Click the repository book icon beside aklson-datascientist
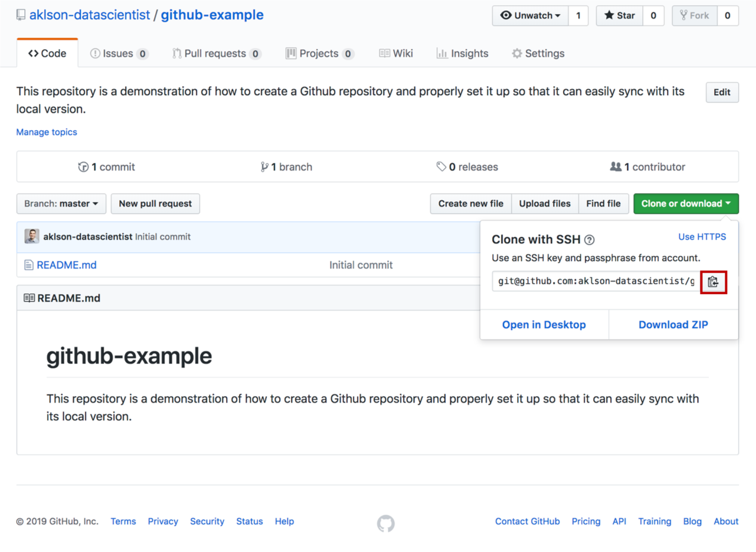Viewport: 756px width, 552px height. click(x=21, y=15)
